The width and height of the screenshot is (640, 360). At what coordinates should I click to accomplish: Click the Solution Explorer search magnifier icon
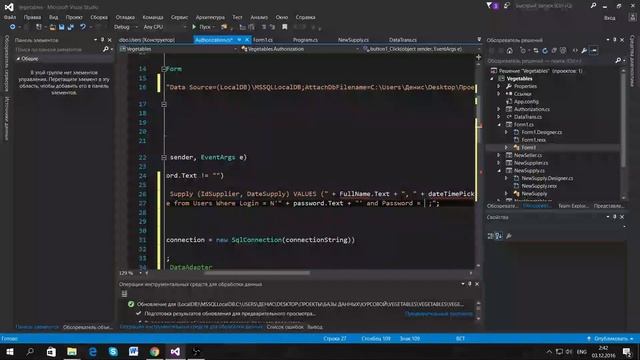click(618, 61)
